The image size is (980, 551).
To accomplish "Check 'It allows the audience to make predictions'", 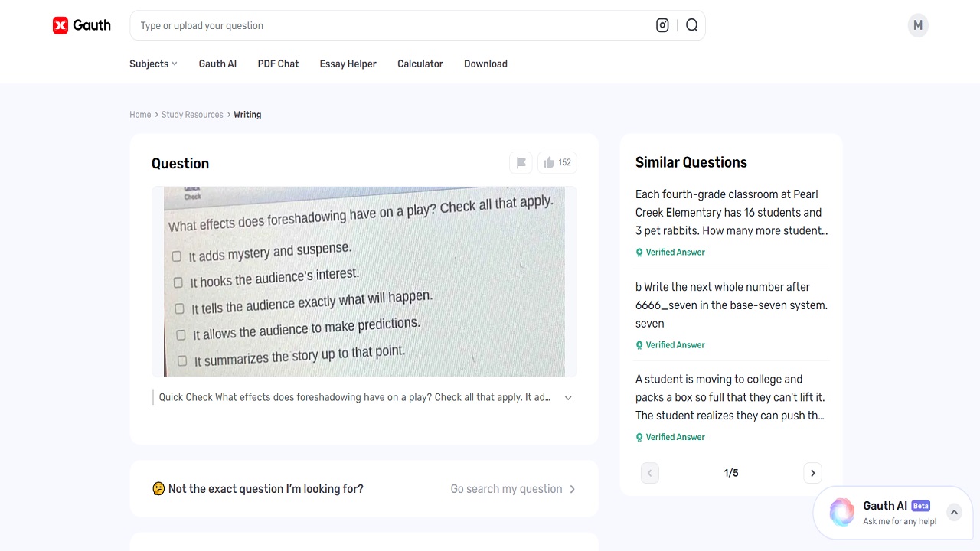I will click(x=181, y=334).
